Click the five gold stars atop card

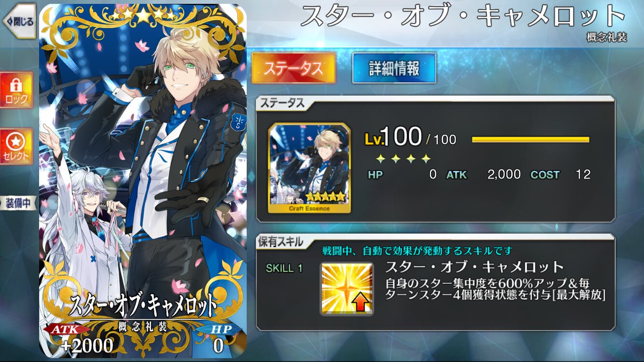(143, 15)
